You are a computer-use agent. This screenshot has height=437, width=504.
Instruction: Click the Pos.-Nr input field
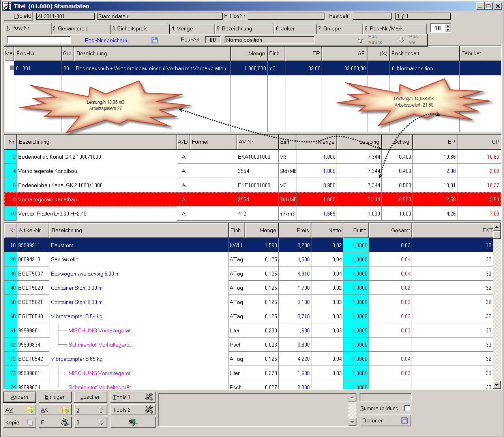[x=39, y=40]
